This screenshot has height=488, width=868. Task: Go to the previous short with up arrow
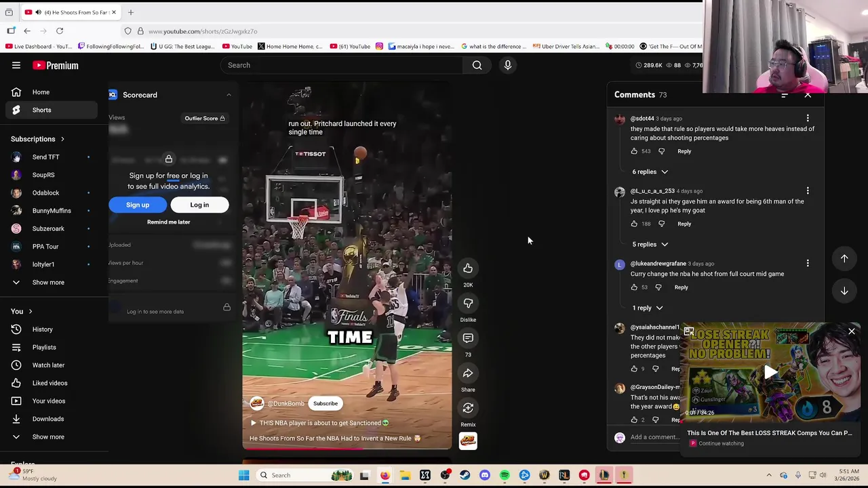click(x=844, y=258)
